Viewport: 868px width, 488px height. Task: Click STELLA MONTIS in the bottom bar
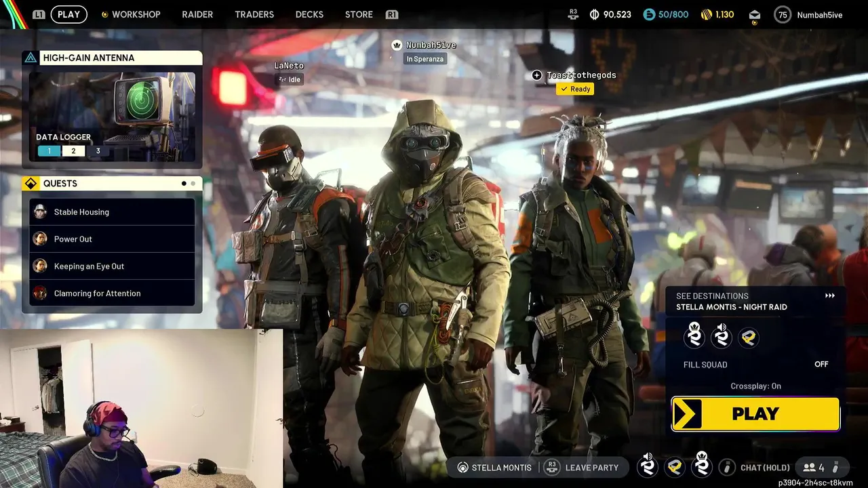[x=501, y=468]
